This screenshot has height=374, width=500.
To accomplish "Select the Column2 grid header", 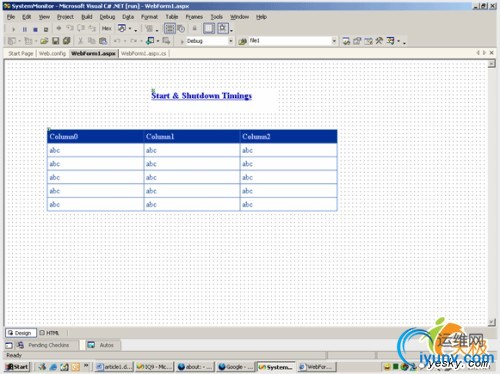I will click(289, 137).
